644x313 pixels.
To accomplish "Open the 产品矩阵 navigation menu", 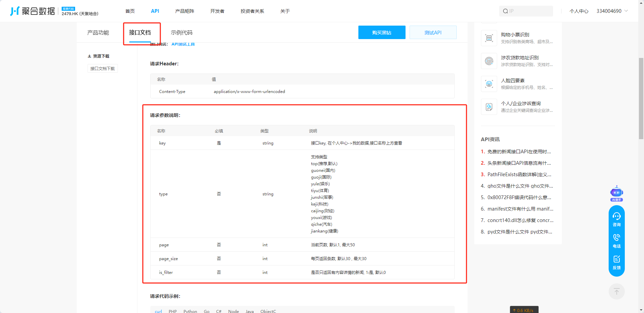I will click(x=185, y=11).
